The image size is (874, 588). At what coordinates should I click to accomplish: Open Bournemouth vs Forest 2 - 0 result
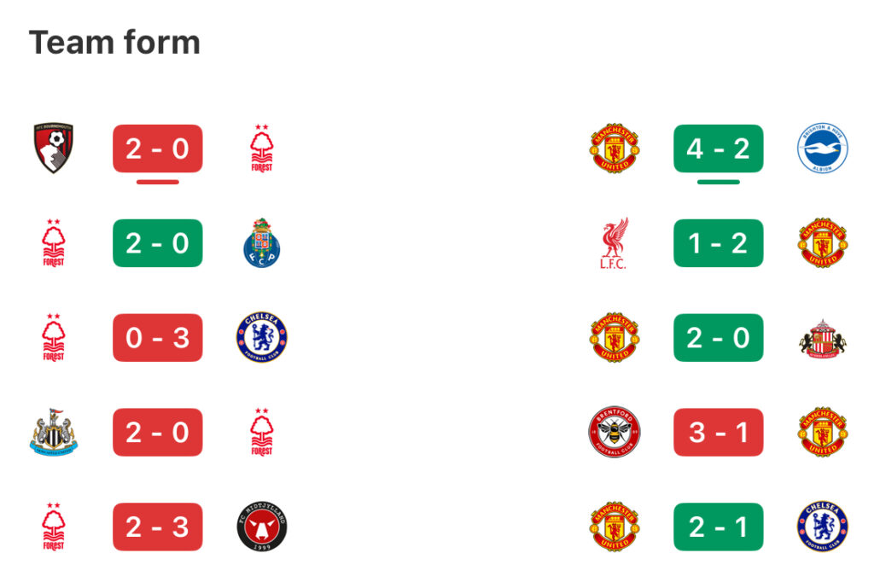tap(158, 148)
